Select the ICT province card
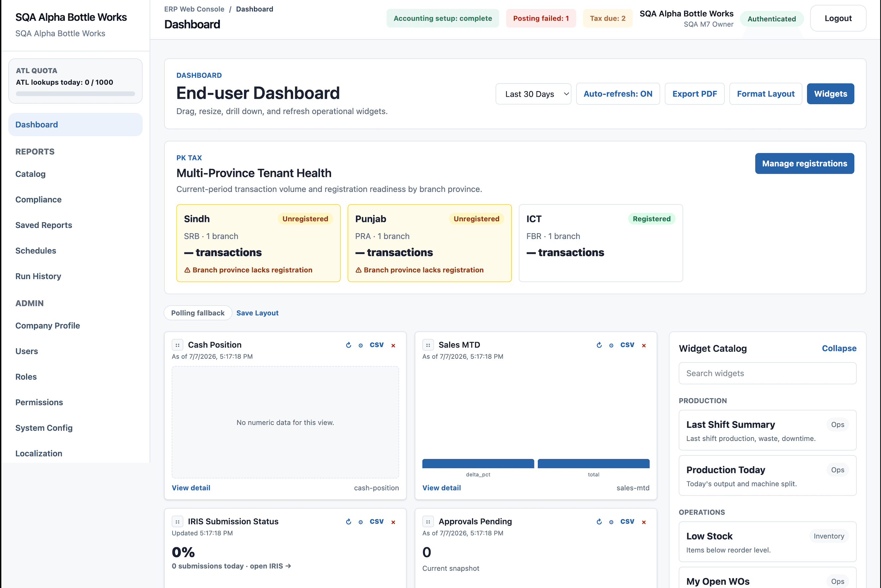This screenshot has height=588, width=881. pos(601,243)
